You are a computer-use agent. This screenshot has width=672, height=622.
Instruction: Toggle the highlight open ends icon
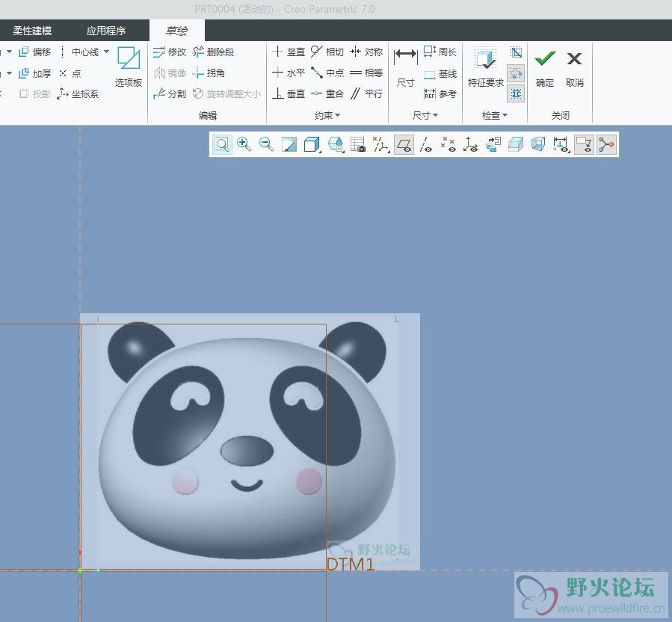pos(516,73)
